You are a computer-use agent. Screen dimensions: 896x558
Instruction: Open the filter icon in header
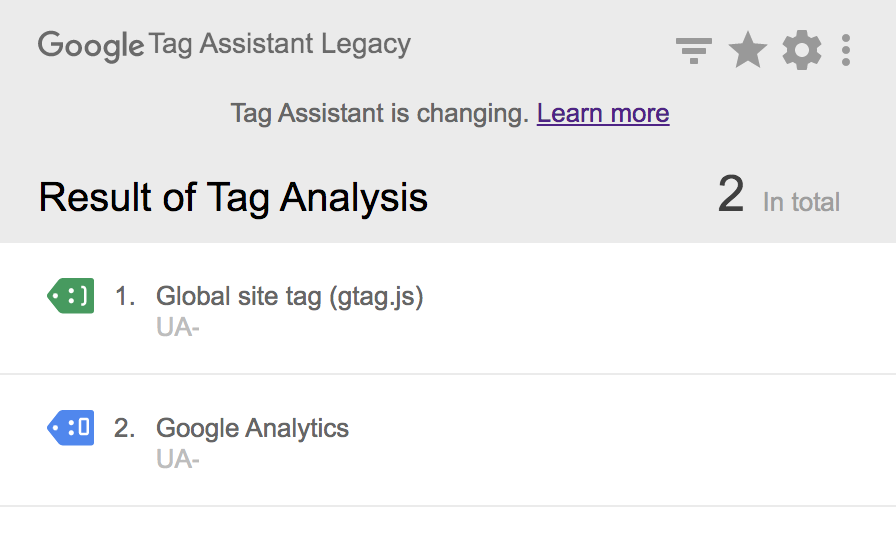pos(694,50)
